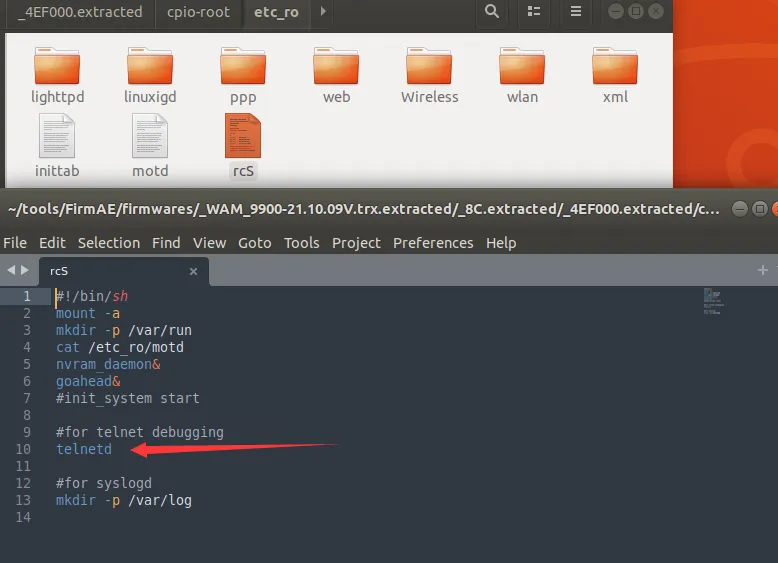Select the inittab file icon
Image resolution: width=778 pixels, height=563 pixels.
pyautogui.click(x=57, y=136)
